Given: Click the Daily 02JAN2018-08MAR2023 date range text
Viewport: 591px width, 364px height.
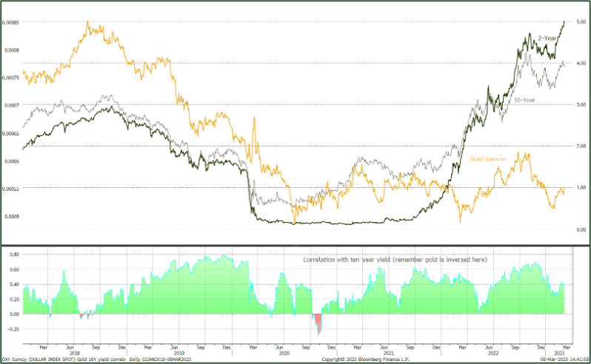Looking at the screenshot, I should point(160,360).
